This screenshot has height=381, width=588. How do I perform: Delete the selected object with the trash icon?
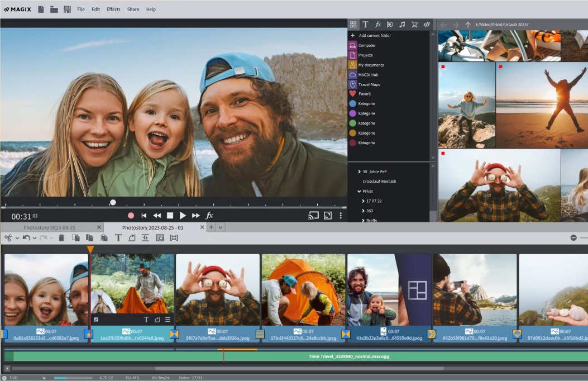[x=61, y=238]
